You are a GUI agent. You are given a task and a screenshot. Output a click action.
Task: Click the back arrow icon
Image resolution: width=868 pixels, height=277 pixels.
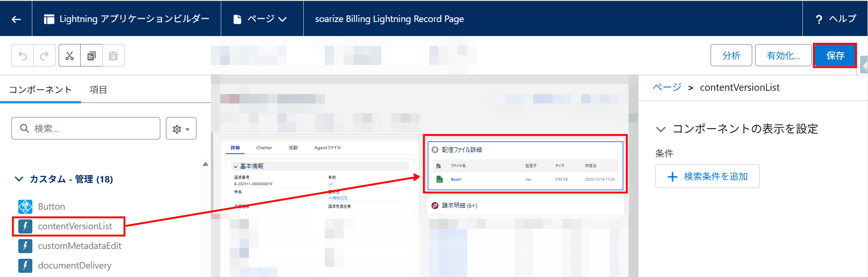pos(16,19)
